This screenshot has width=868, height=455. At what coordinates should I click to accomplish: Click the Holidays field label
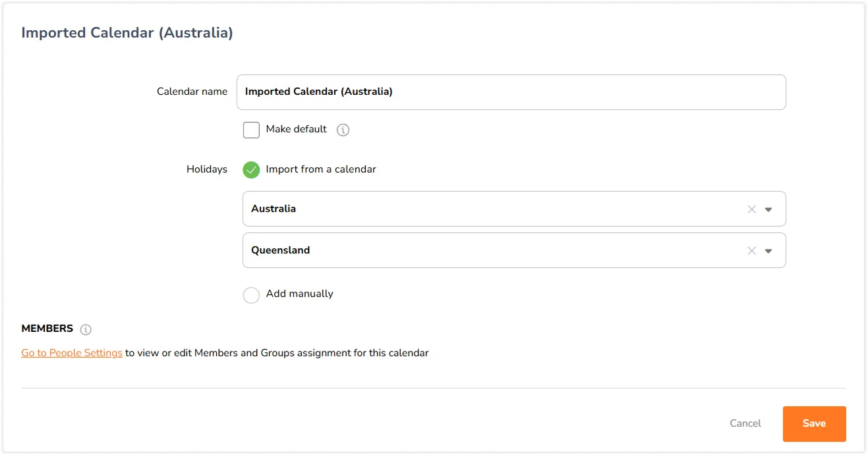pyautogui.click(x=207, y=169)
